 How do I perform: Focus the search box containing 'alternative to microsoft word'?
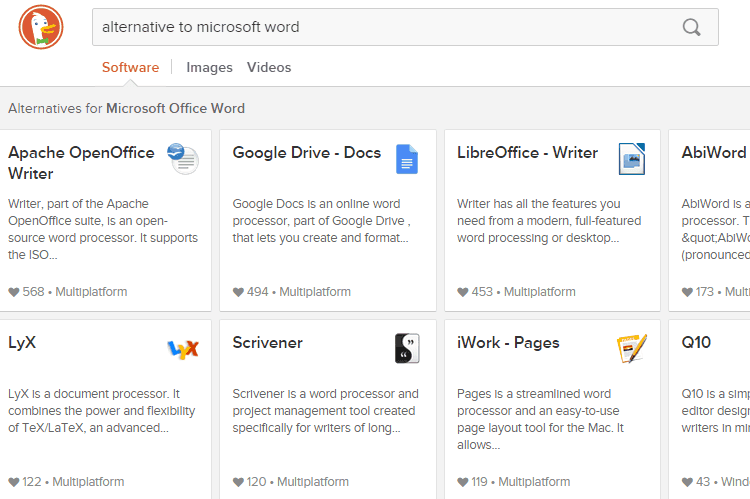tap(405, 27)
